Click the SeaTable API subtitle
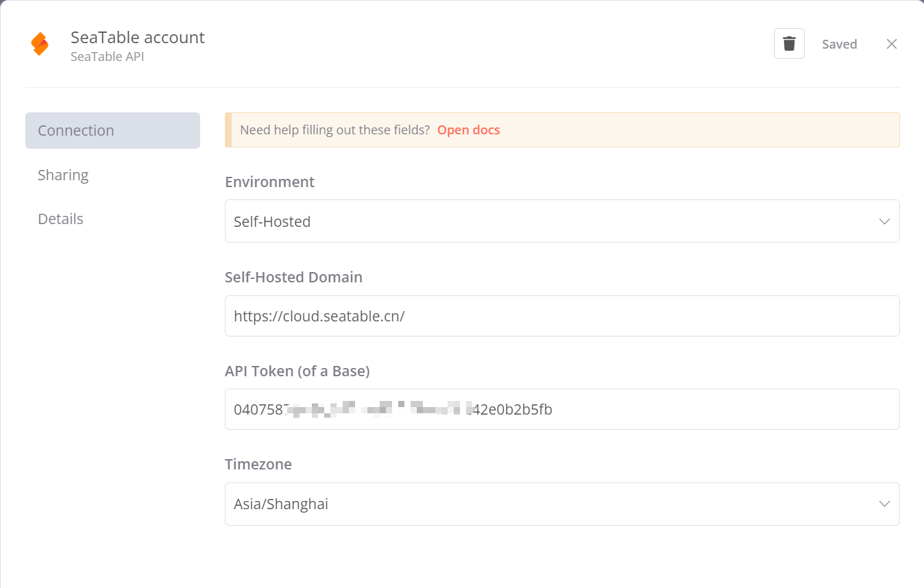The width and height of the screenshot is (924, 588). tap(107, 57)
